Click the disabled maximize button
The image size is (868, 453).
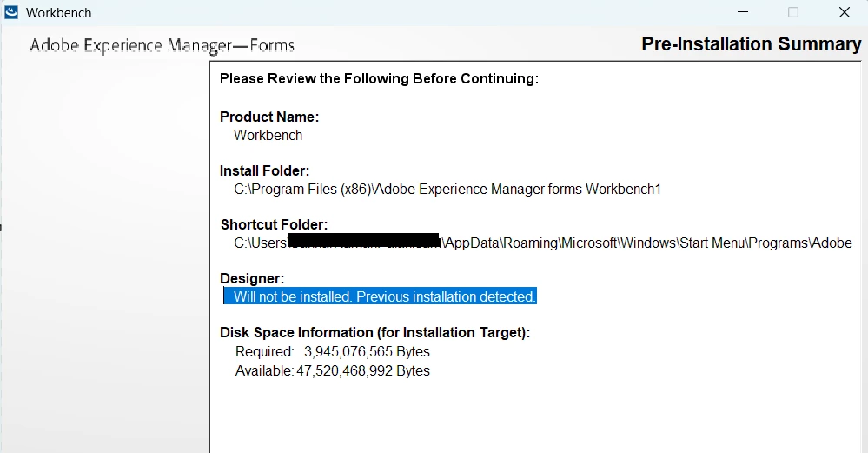coord(793,12)
